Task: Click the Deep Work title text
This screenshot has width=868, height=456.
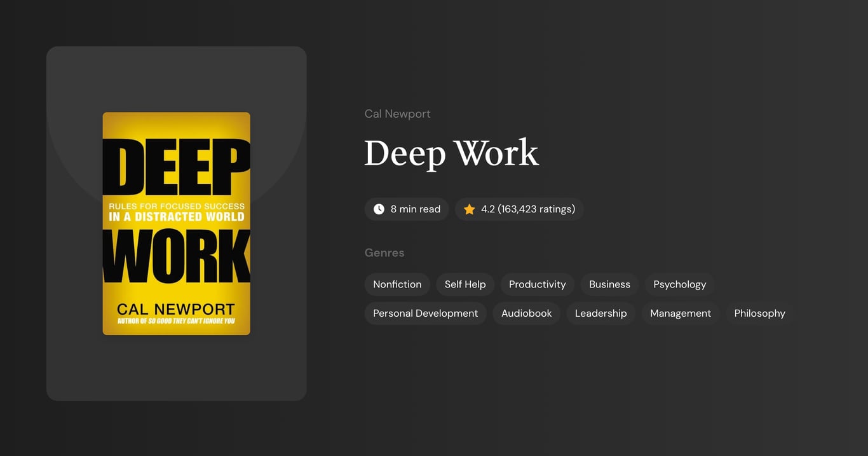Action: coord(451,153)
